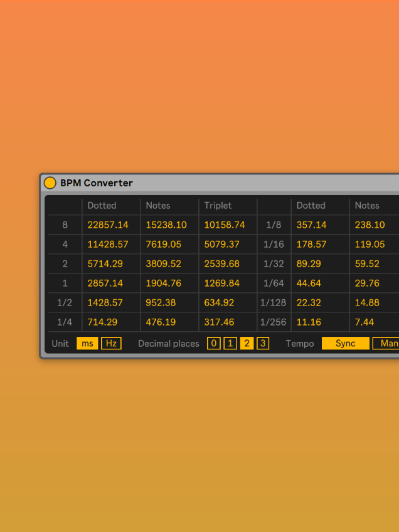The height and width of the screenshot is (532, 399).
Task: Click the value 7619.05
Action: click(x=164, y=244)
